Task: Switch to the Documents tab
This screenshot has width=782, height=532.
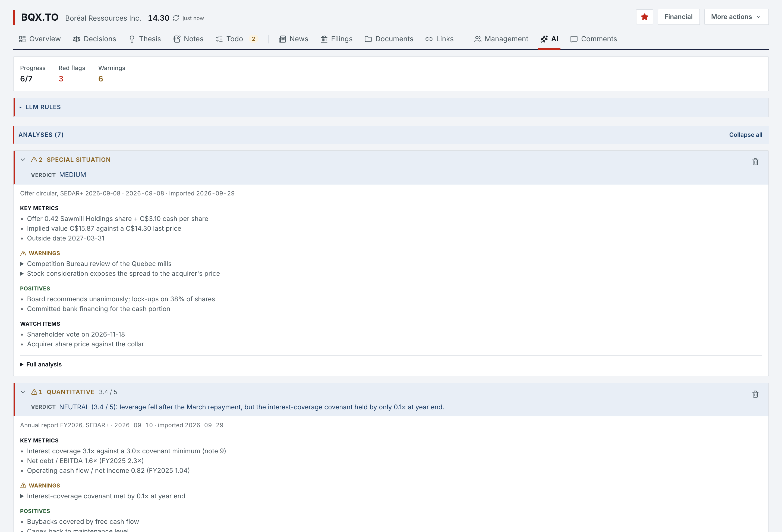Action: point(389,39)
